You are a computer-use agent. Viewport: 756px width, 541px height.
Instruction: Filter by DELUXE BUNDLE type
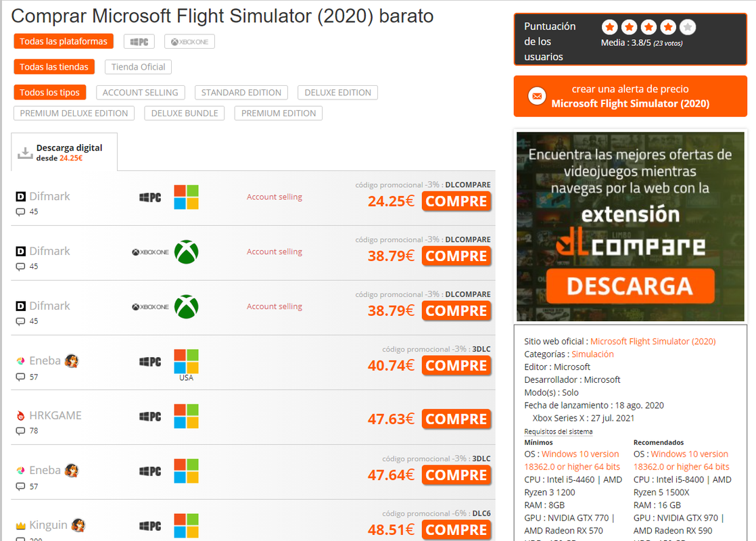185,114
